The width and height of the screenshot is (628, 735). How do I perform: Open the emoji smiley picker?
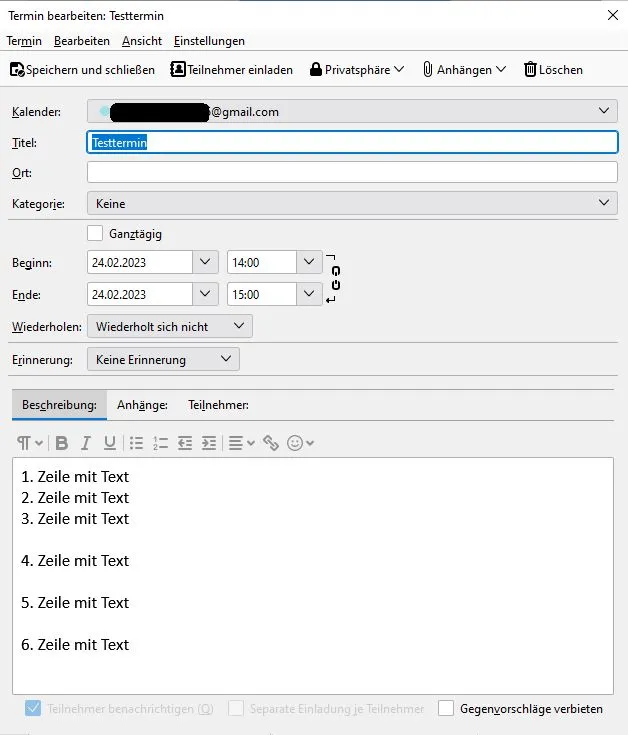(300, 442)
